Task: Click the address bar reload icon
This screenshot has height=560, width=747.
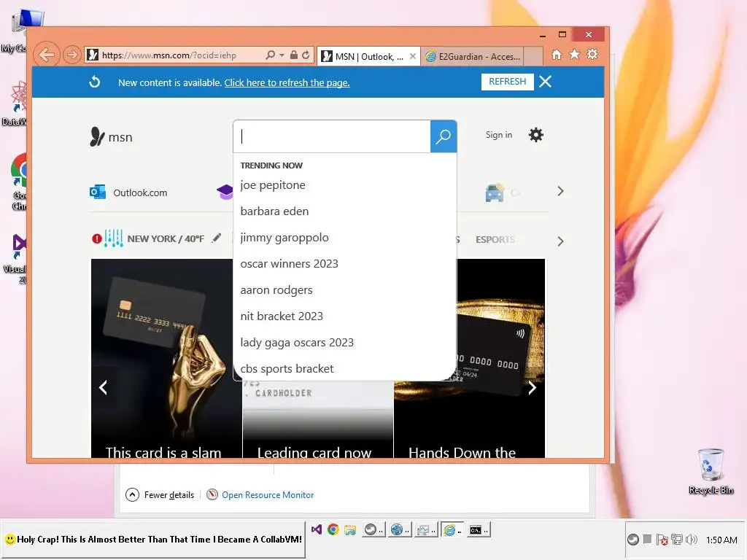Action: 306,55
